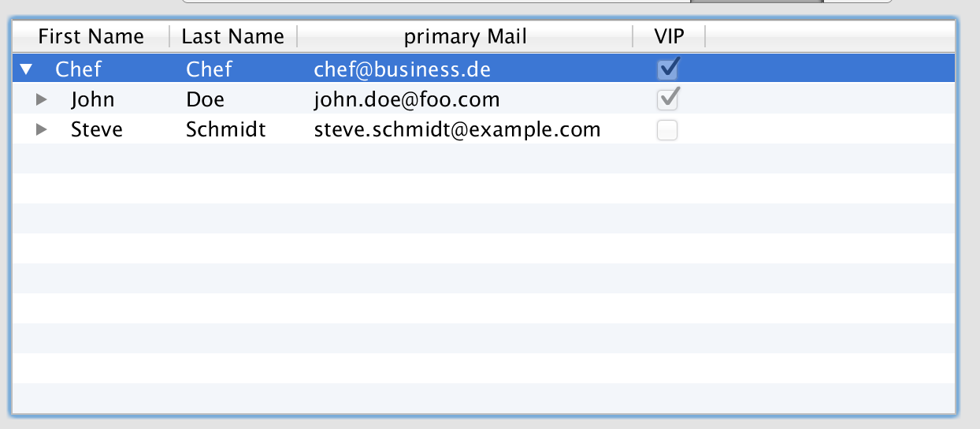
Task: Click steve.schmidt@example.com email cell
Action: click(x=457, y=130)
